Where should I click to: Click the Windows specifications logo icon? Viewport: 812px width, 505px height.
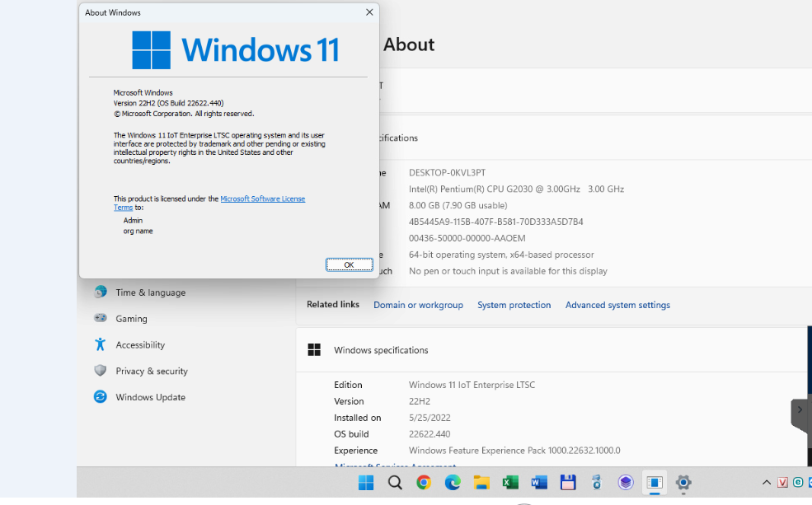(x=314, y=350)
